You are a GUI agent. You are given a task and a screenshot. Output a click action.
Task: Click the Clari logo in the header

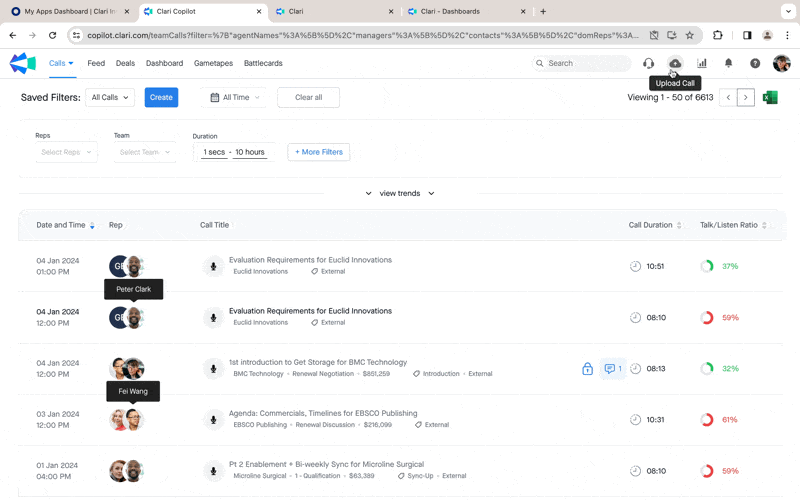(22, 63)
